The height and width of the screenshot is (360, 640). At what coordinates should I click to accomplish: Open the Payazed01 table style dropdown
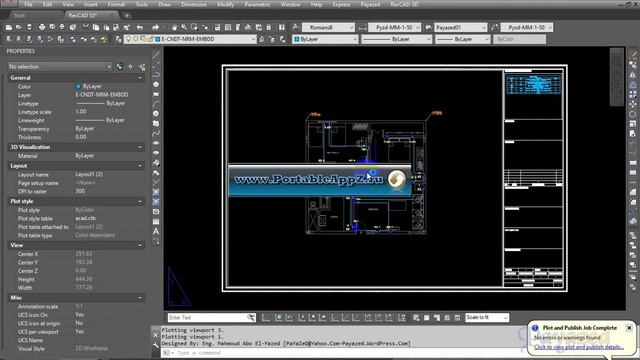pos(460,27)
